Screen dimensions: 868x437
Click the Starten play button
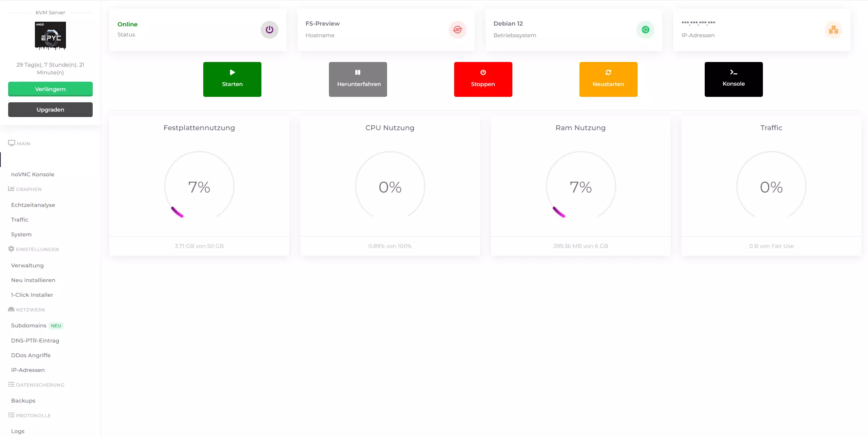(x=232, y=79)
